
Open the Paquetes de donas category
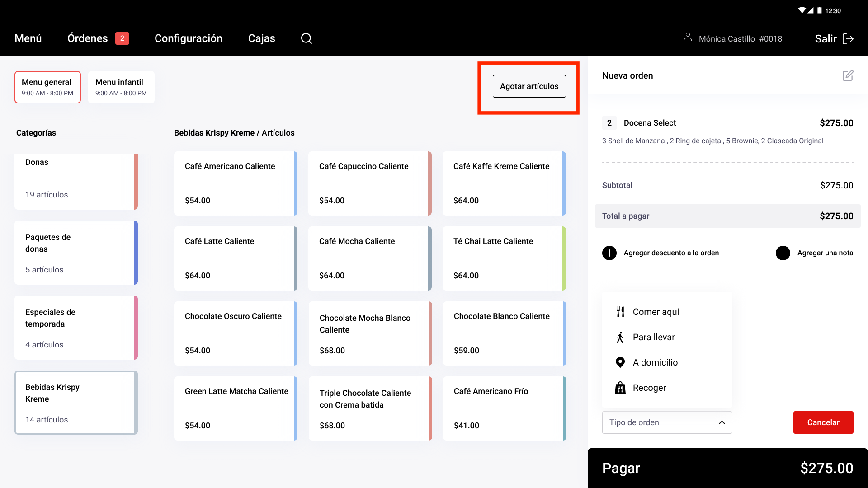(x=76, y=253)
